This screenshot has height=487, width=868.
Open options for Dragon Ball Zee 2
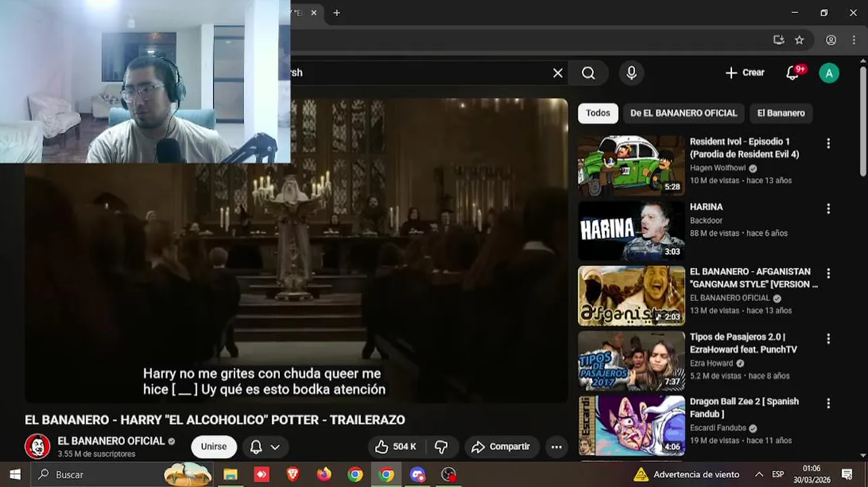pos(828,403)
